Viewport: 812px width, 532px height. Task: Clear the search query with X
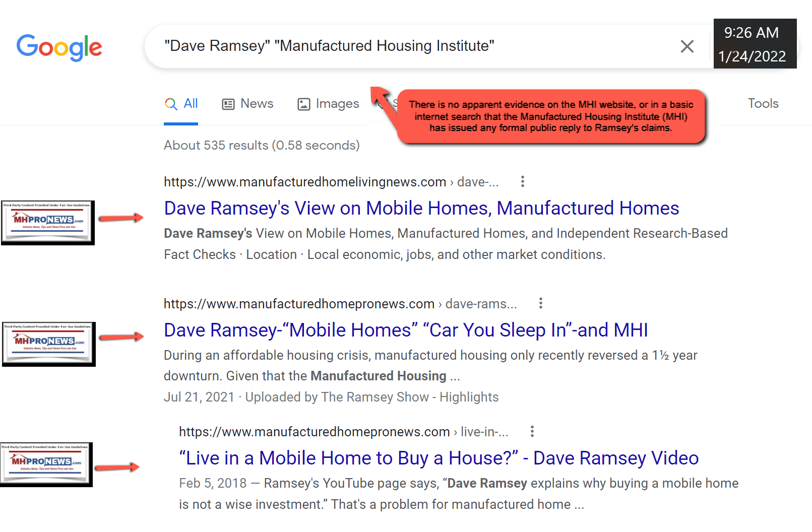tap(687, 46)
